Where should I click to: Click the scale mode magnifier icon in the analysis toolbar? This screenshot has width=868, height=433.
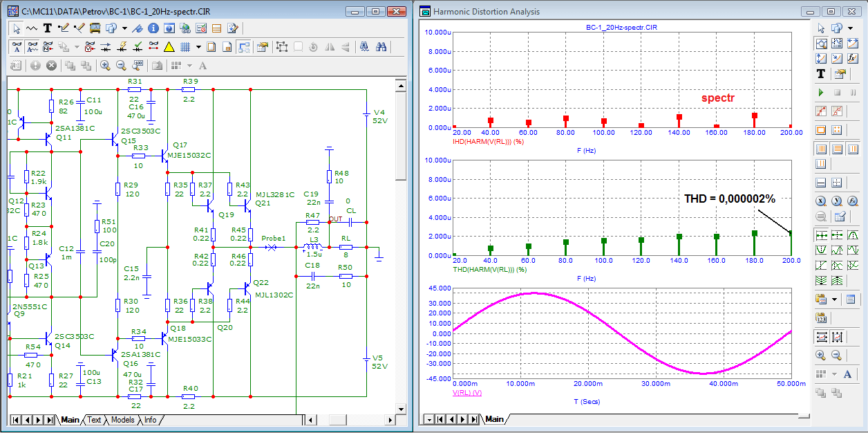coord(821,44)
